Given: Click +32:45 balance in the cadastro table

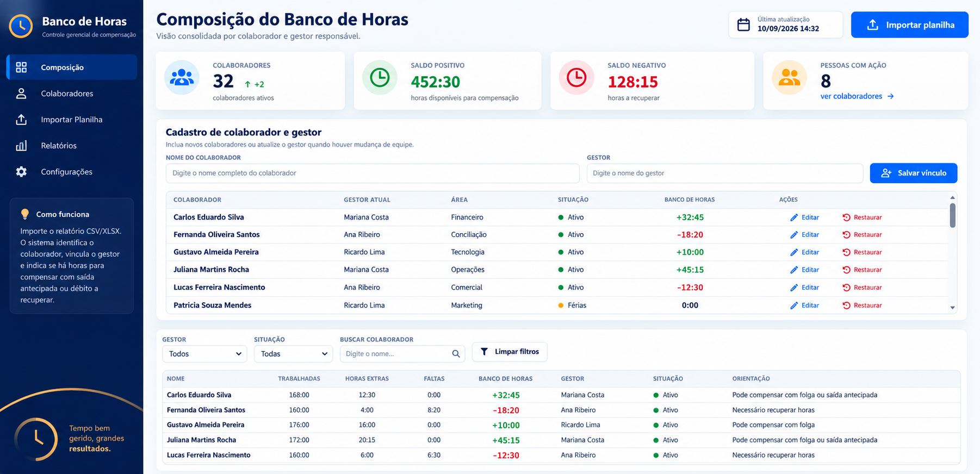Looking at the screenshot, I should [690, 217].
